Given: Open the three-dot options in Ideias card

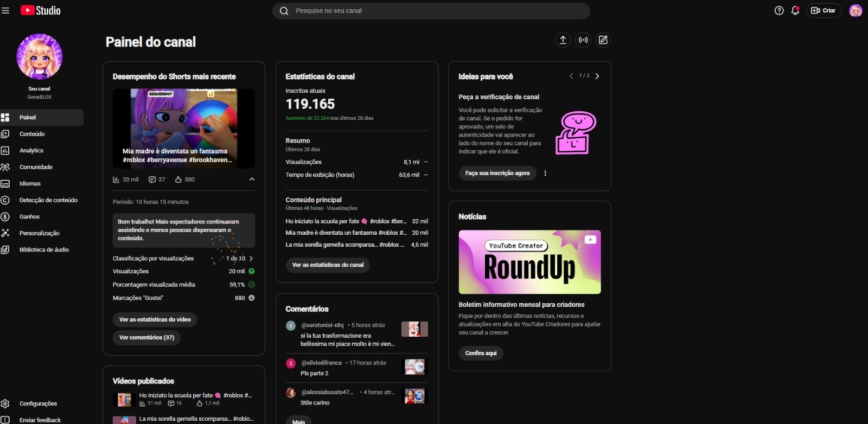Looking at the screenshot, I should (545, 173).
